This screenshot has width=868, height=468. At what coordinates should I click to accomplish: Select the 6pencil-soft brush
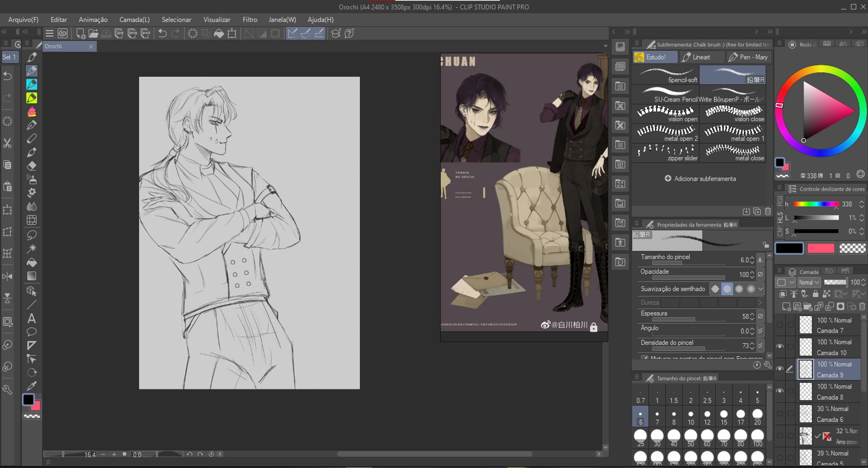click(x=666, y=75)
